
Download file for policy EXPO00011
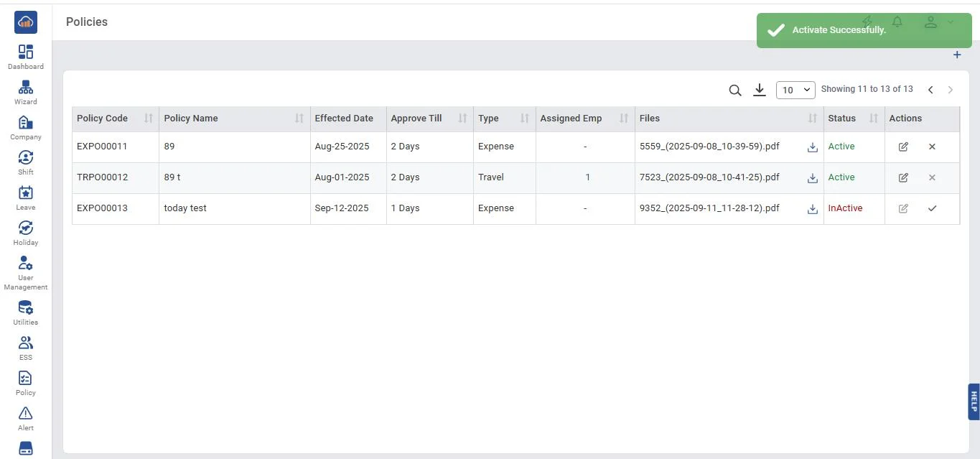(x=812, y=147)
